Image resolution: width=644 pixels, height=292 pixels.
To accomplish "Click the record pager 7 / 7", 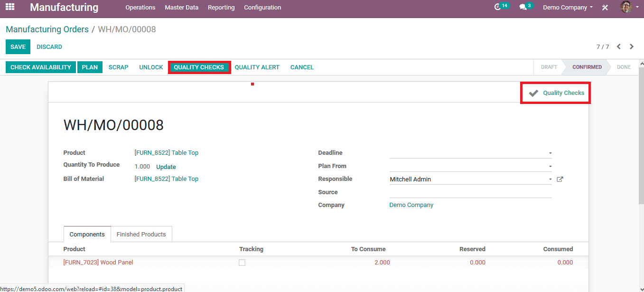I will 603,47.
